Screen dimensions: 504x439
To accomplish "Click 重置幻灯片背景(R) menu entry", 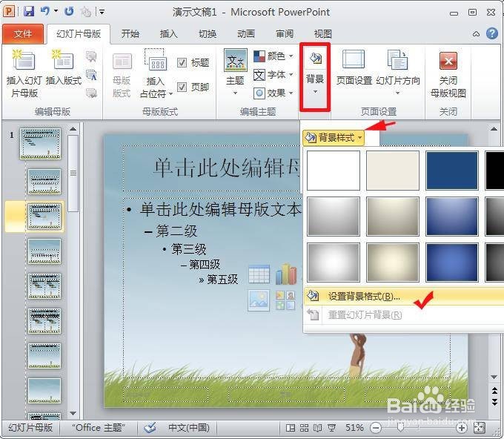I will tap(404, 315).
